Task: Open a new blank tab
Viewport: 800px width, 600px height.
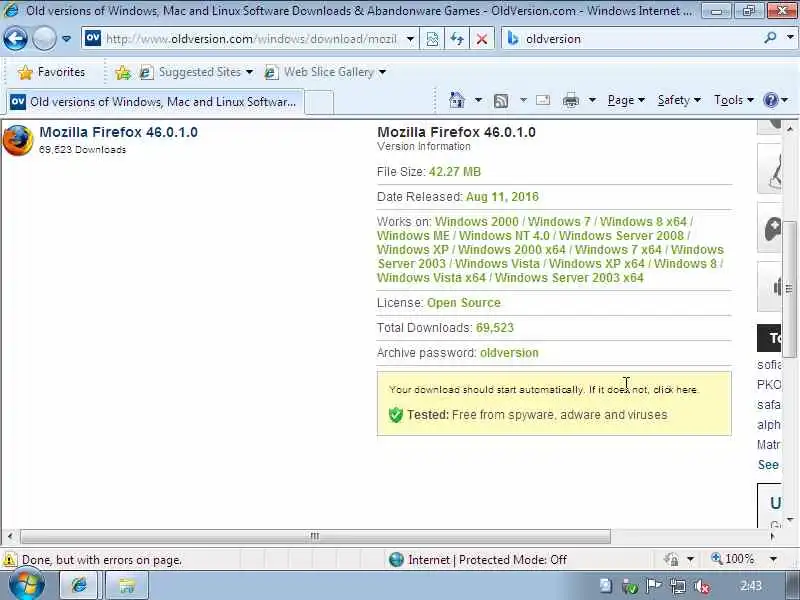Action: 319,102
